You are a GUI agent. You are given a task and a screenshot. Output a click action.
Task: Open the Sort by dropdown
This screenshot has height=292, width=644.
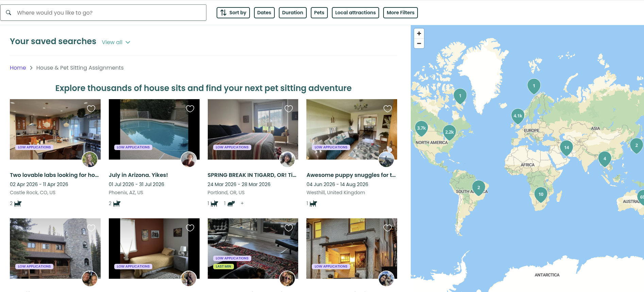tap(233, 13)
